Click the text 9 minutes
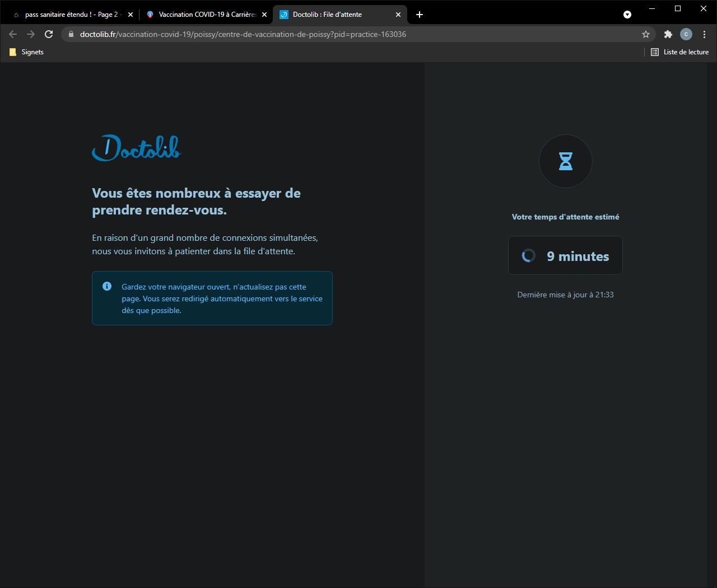This screenshot has width=717, height=588. (x=578, y=256)
